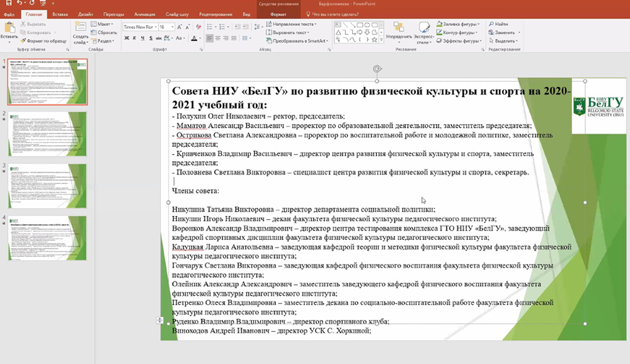Select slide 3 thumbnail in panel
Viewport: 630px width, 364px height.
tap(47, 185)
